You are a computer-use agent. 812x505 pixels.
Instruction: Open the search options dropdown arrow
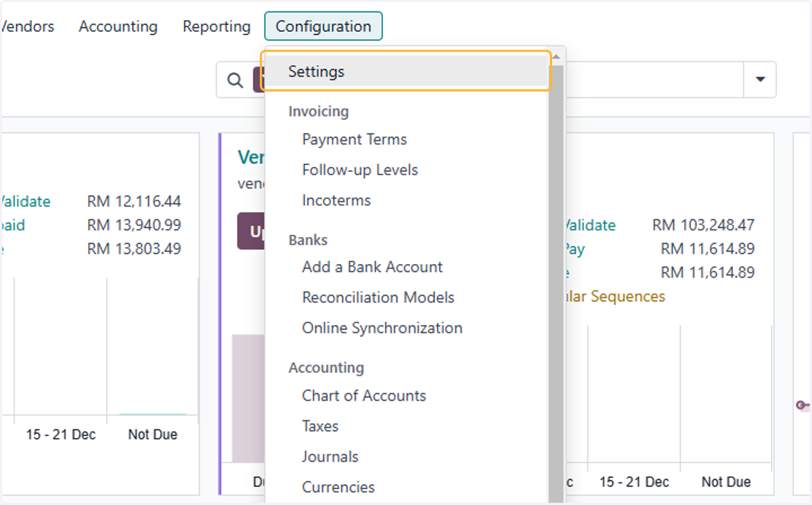pyautogui.click(x=760, y=80)
